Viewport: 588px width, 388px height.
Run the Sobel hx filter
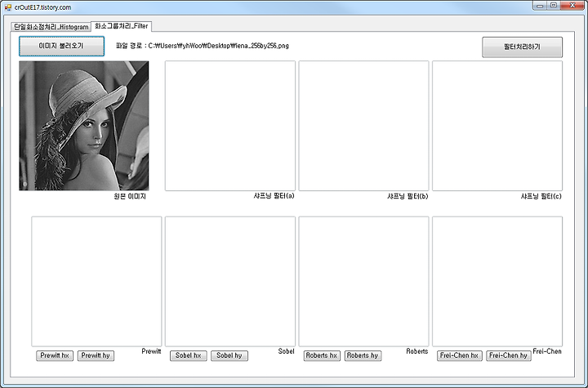tap(189, 355)
